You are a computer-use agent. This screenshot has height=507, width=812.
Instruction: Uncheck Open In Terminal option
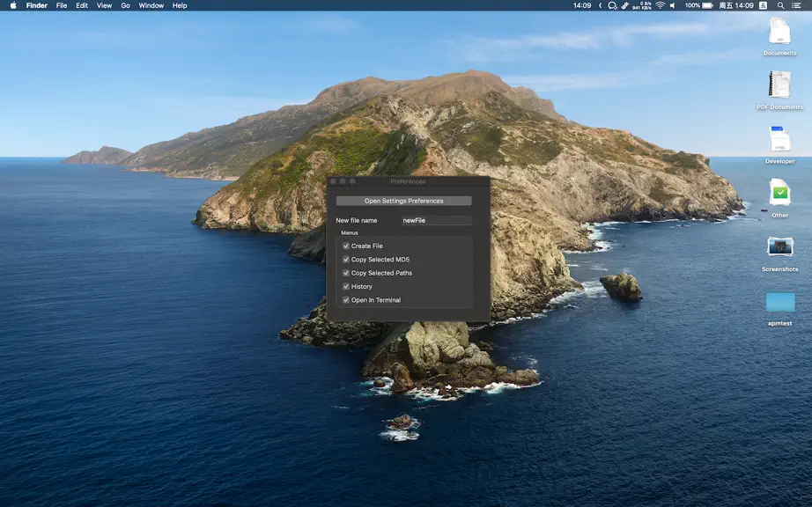(346, 299)
